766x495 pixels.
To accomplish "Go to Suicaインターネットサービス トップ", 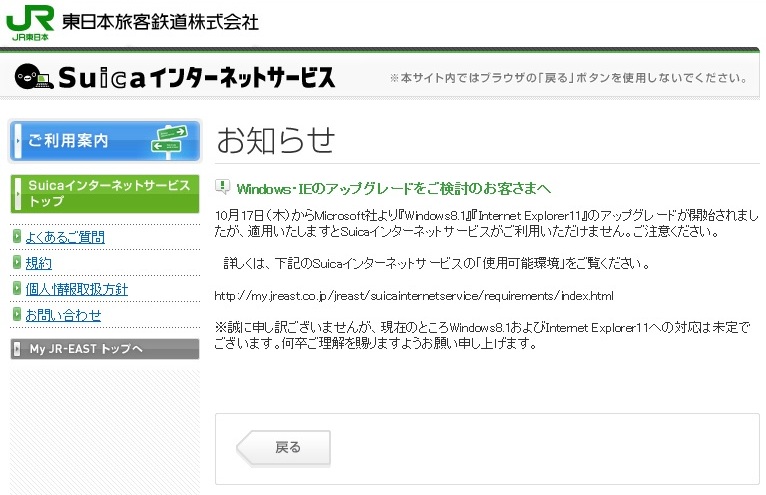I will [x=105, y=194].
